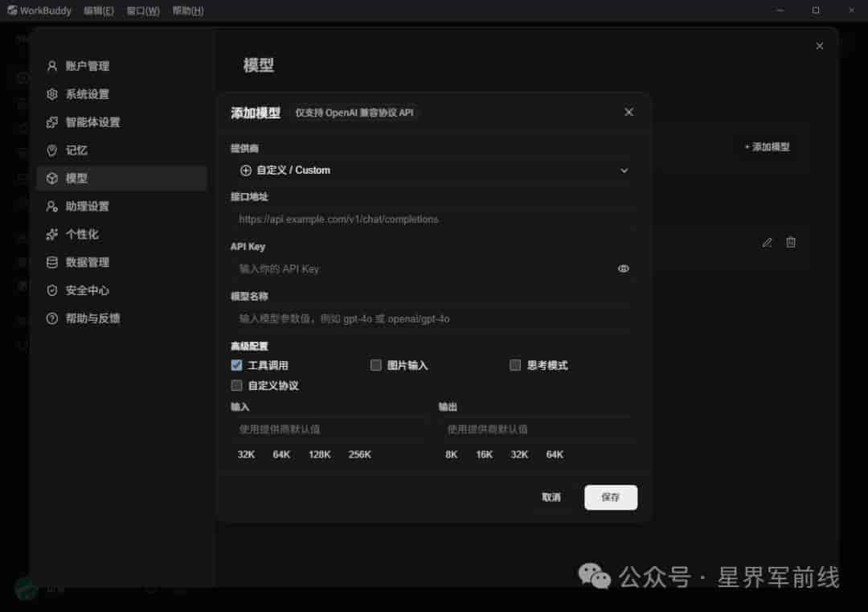Focus the 接口地址 URL field
Viewport: 868px width, 612px height.
[x=434, y=220]
